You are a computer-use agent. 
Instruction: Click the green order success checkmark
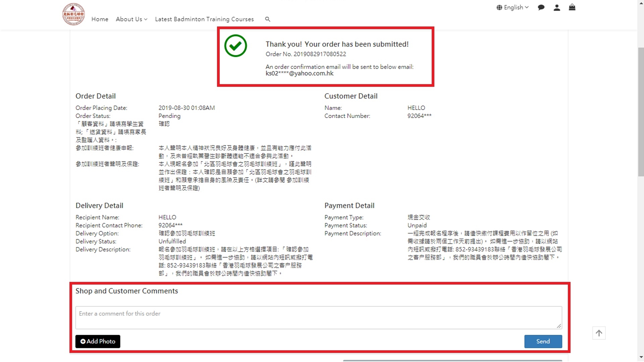point(235,46)
